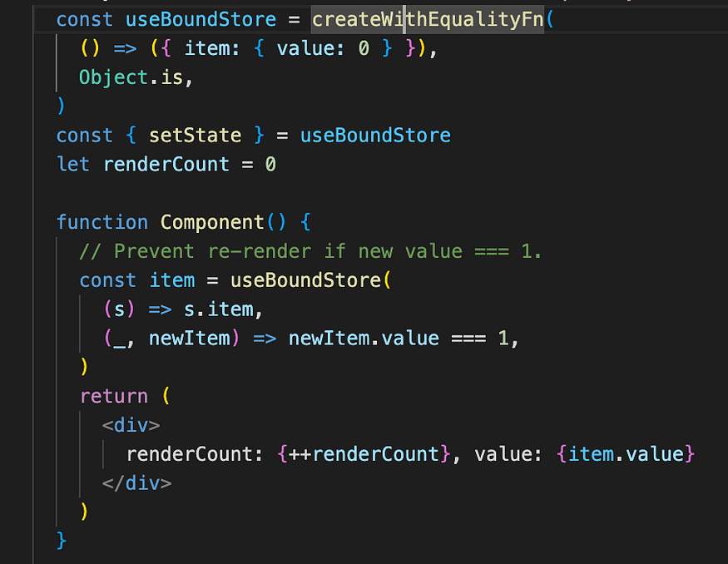The image size is (728, 564).
Task: Click the triple equals operator before 1,
Action: coord(468,339)
